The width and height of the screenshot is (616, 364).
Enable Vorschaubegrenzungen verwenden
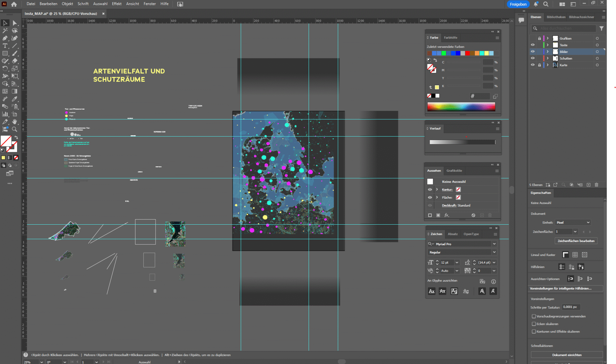(534, 316)
